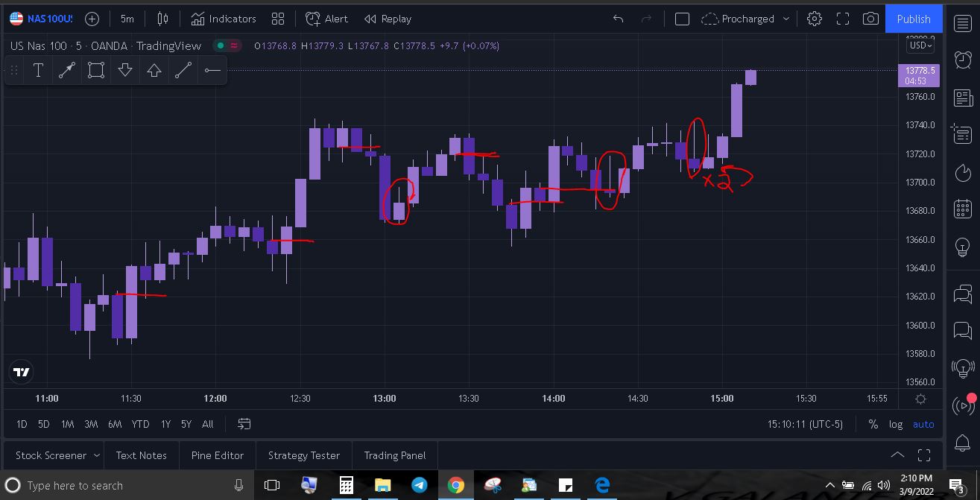Viewport: 980px width, 500px height.
Task: Switch to the Pine Editor tab
Action: tap(218, 455)
